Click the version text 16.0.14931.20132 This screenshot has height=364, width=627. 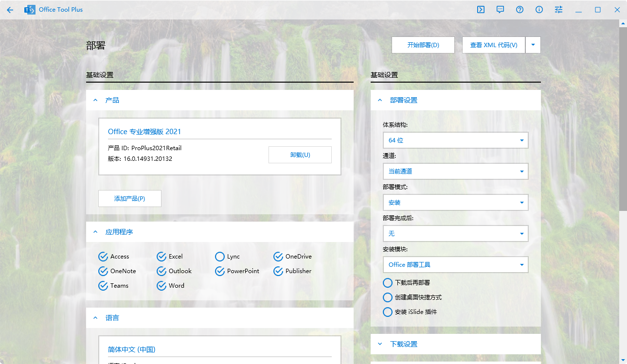coord(148,159)
